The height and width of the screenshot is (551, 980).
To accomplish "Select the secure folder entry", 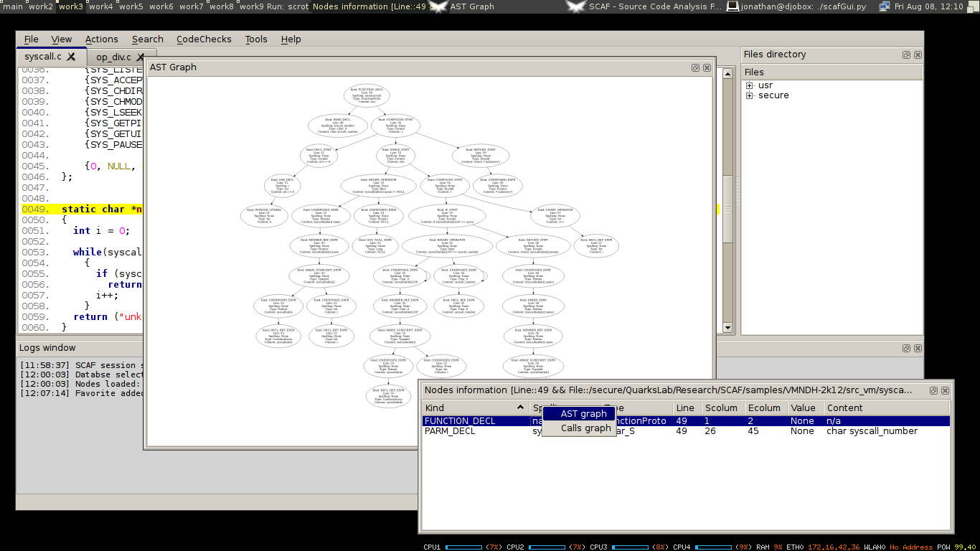I will [773, 95].
